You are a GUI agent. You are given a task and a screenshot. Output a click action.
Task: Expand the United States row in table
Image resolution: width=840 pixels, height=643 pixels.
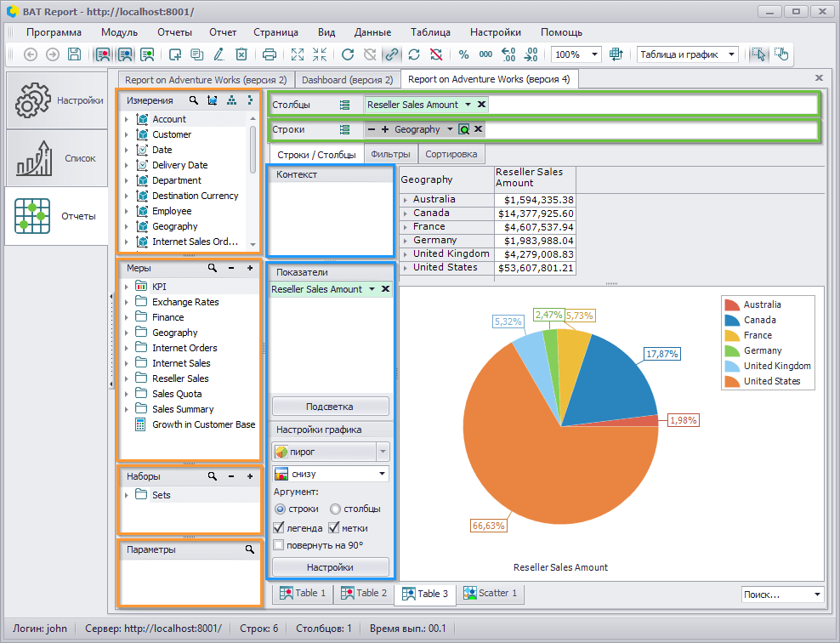[406, 267]
